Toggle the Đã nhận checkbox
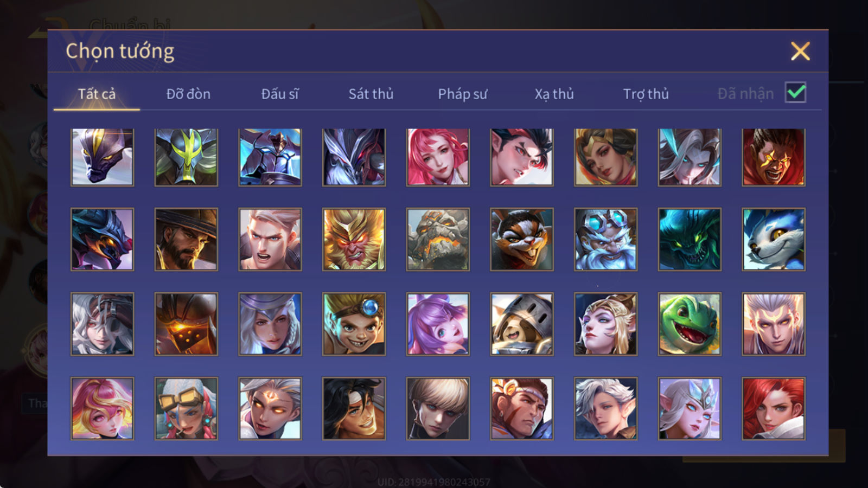 point(795,93)
